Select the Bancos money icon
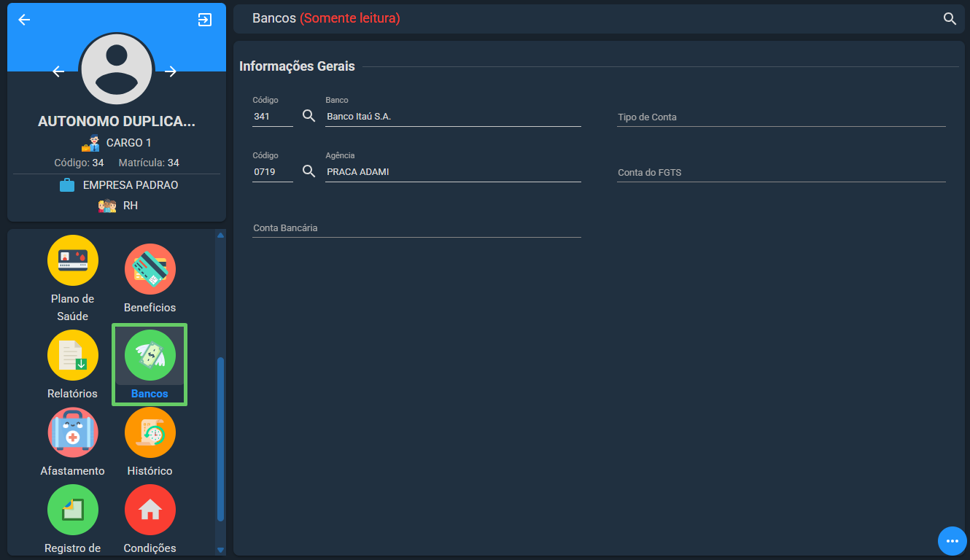Viewport: 970px width, 560px height. tap(150, 355)
